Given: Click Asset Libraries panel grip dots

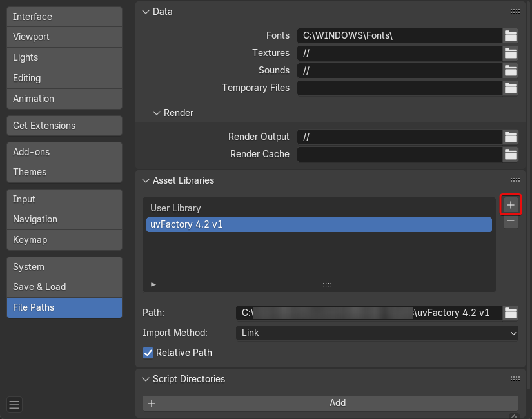Looking at the screenshot, I should tap(515, 180).
